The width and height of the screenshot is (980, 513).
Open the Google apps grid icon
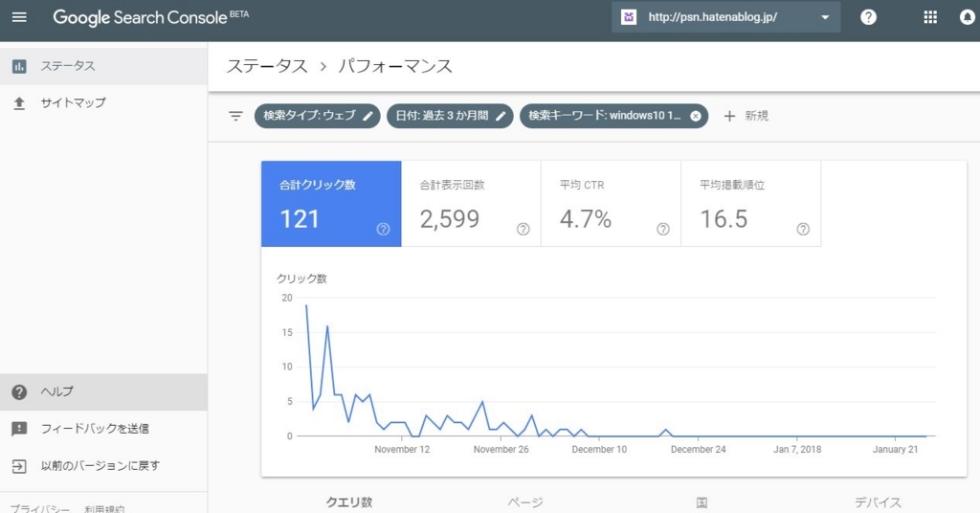930,17
